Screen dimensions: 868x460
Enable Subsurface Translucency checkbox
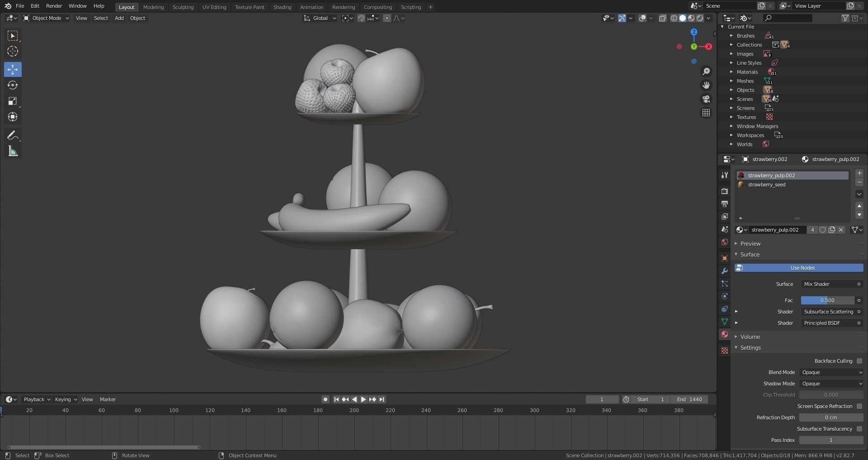click(859, 429)
